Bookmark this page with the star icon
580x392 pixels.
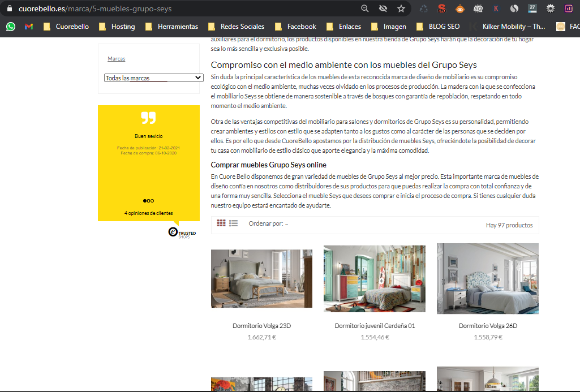[401, 8]
